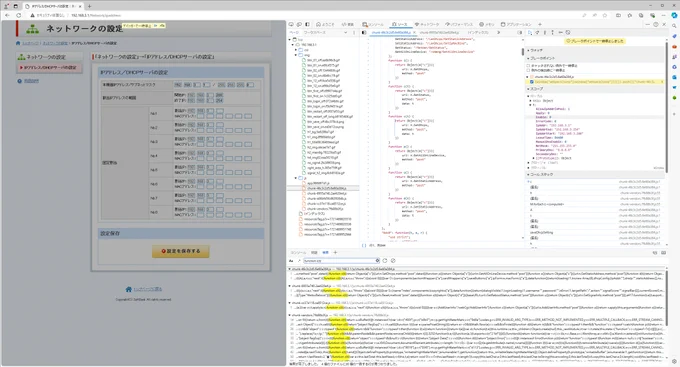The image size is (680, 367).
Task: Switch to the Performance tab in DevTools
Action: point(460,24)
